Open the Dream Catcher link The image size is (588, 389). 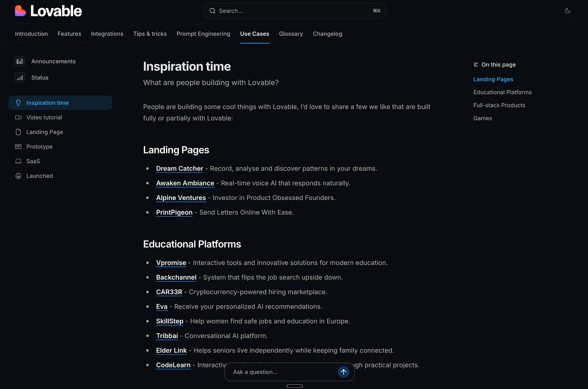tap(180, 169)
